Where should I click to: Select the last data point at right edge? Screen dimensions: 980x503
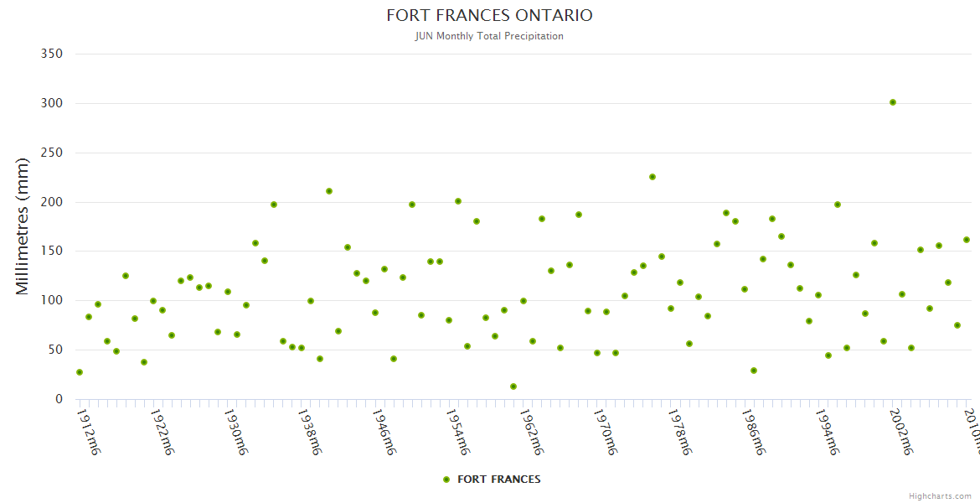[x=967, y=240]
